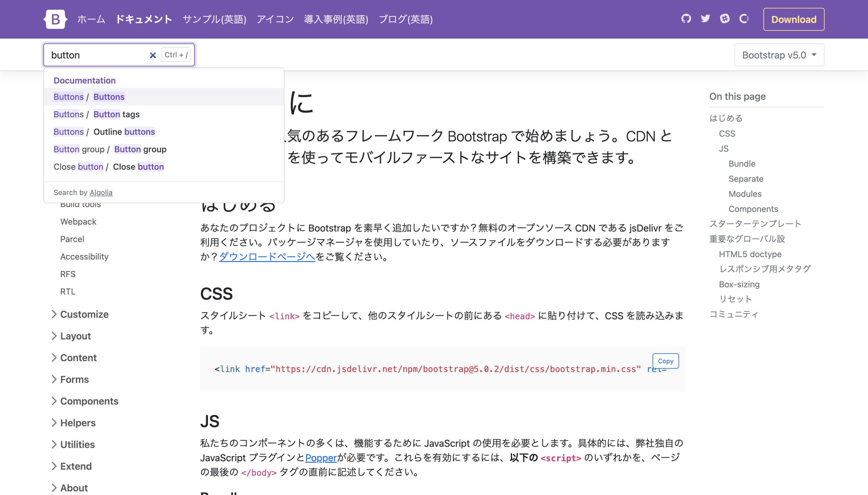Open the Bootstrap v5.0 version dropdown
This screenshot has height=495, width=868.
tap(779, 55)
